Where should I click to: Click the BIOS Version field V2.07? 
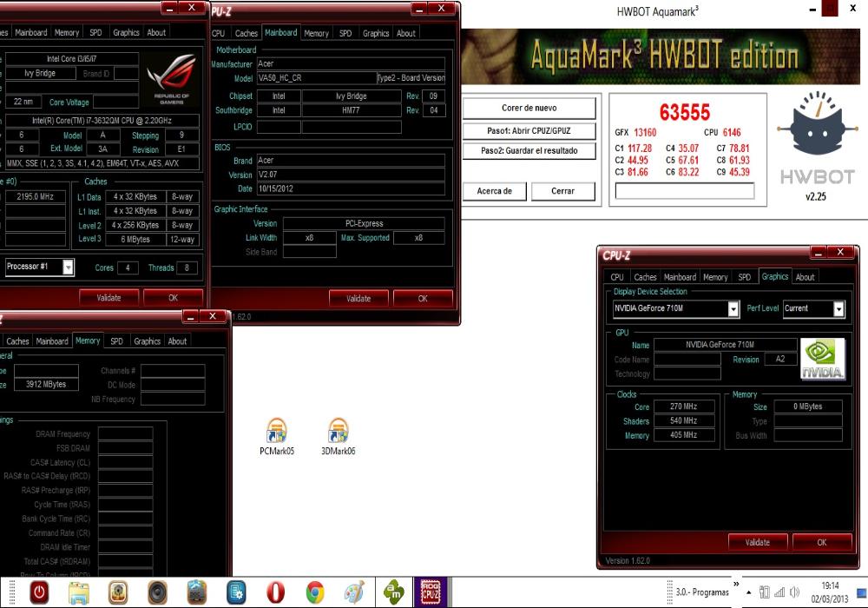(x=351, y=175)
